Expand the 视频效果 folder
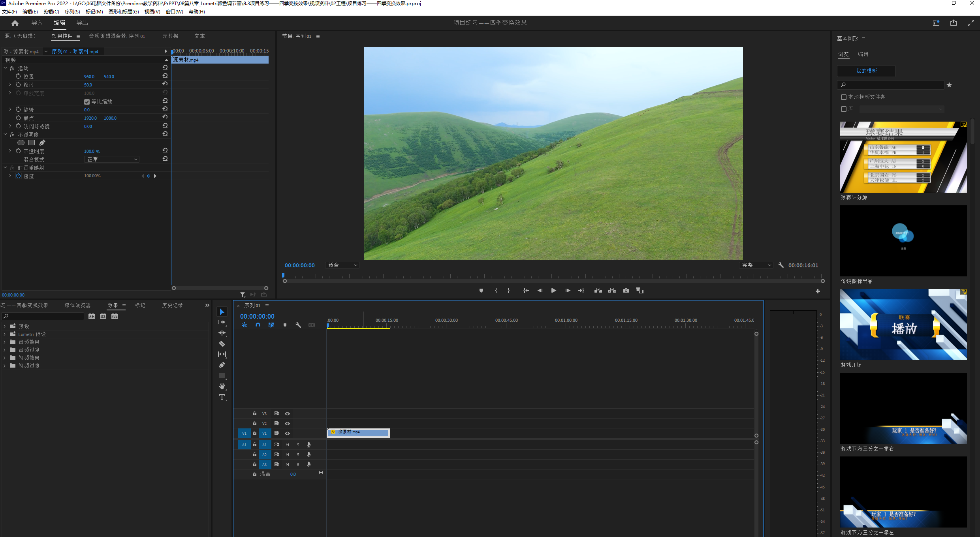Viewport: 980px width, 537px height. click(5, 358)
